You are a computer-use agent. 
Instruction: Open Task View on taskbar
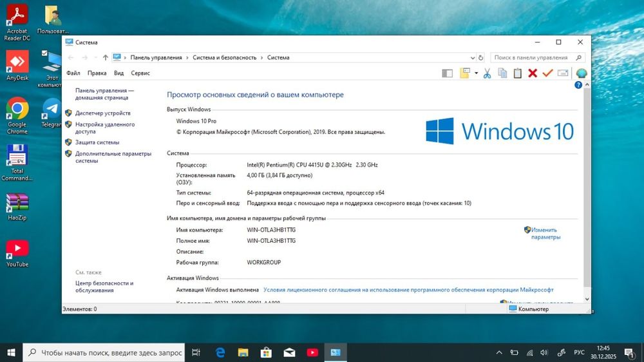196,352
